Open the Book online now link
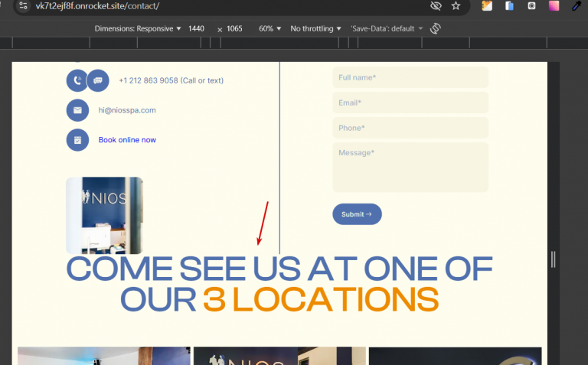 (127, 140)
